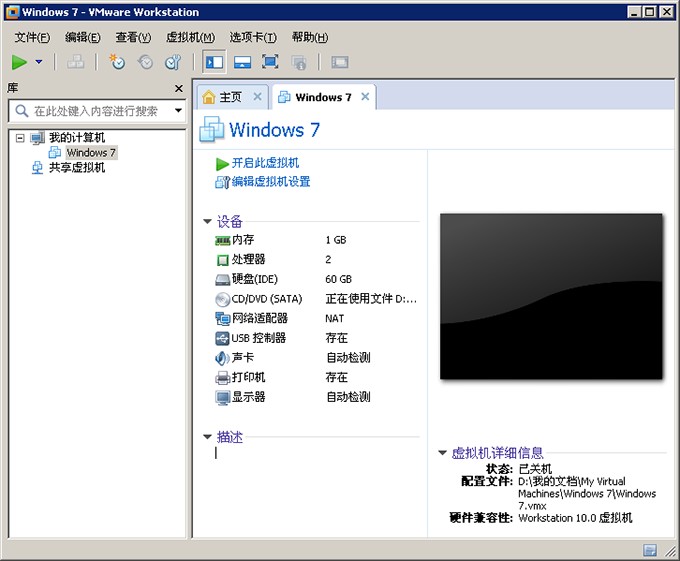This screenshot has width=680, height=561.
Task: Click the NAT network adapter value
Action: pos(334,319)
